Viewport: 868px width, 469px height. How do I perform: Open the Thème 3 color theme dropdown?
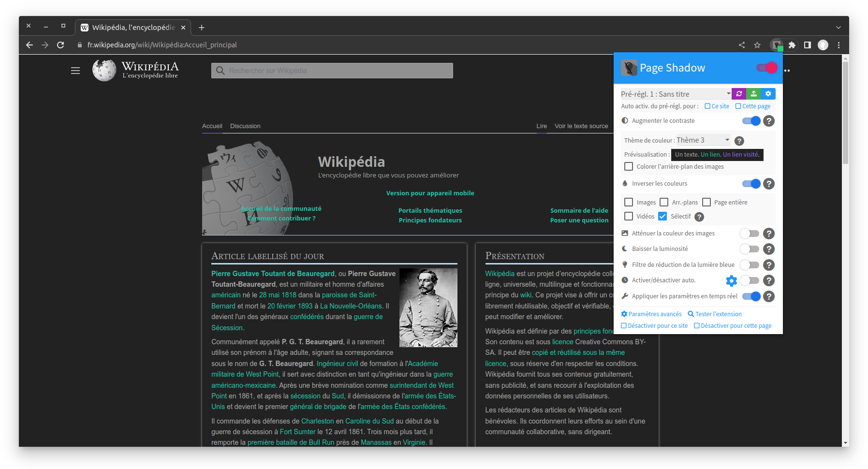point(703,140)
